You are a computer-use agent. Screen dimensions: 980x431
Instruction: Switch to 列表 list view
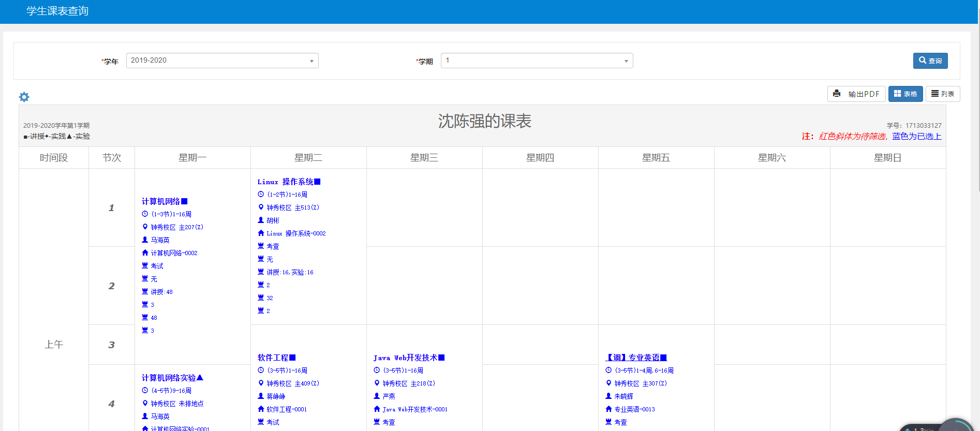[x=943, y=94]
